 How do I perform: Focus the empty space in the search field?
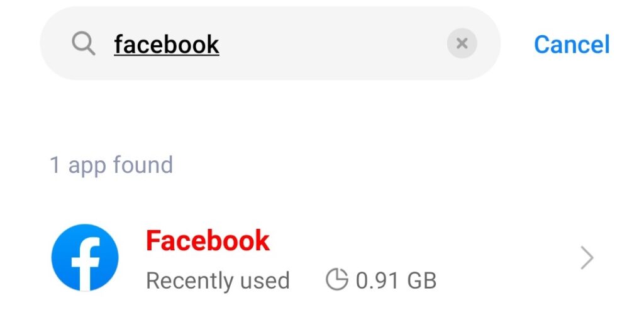[x=333, y=44]
